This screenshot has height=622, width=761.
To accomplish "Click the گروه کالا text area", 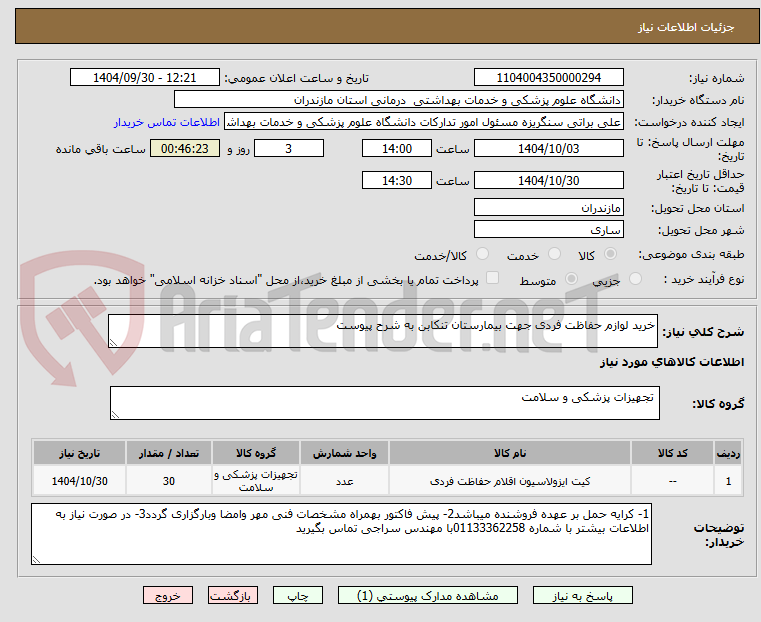I will click(x=384, y=403).
